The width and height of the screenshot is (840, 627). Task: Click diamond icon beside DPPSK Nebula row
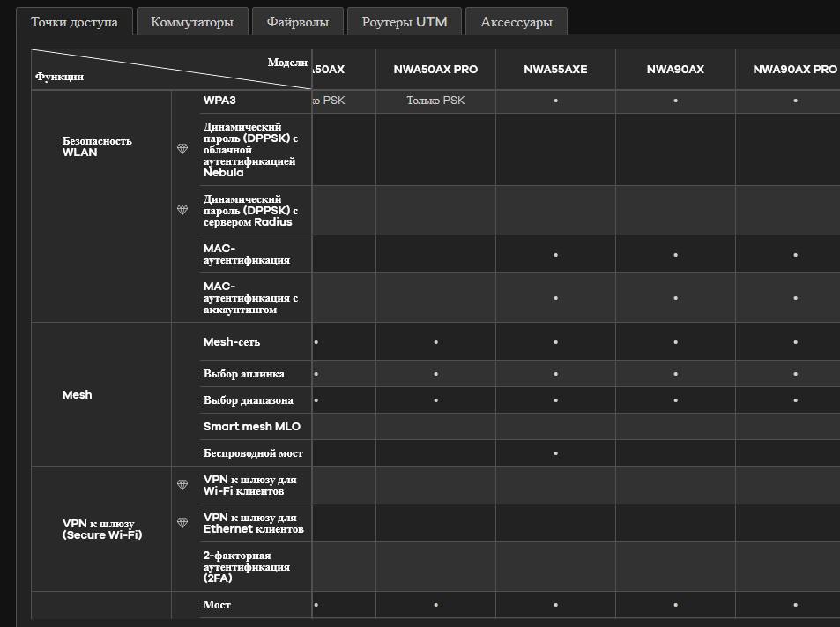pyautogui.click(x=182, y=149)
